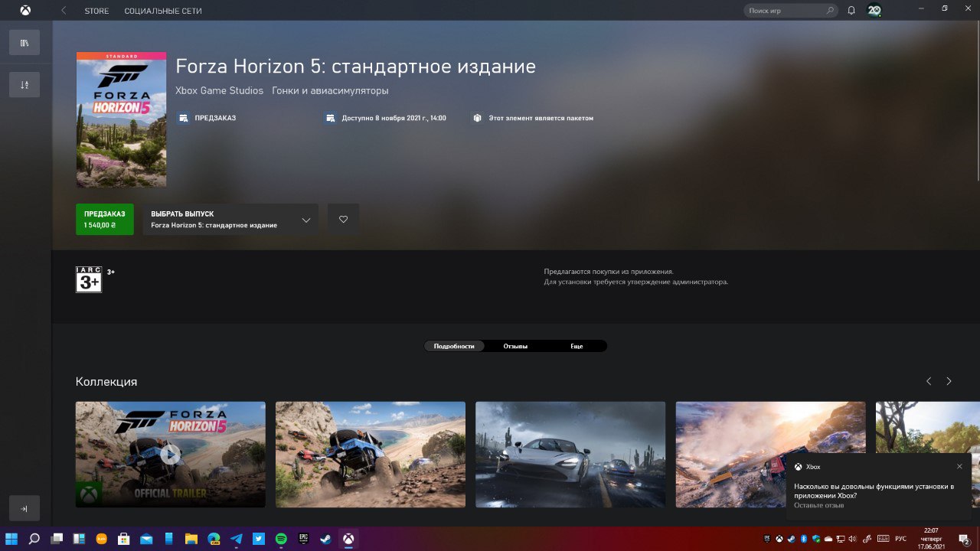Click Предлагаются покупки из приложения text
Image resolution: width=980 pixels, height=551 pixels.
tap(609, 272)
